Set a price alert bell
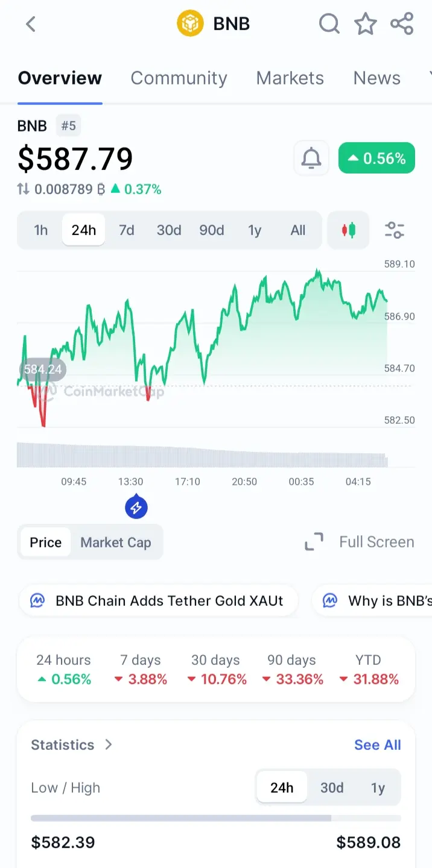Viewport: 432px width, 868px height. (311, 159)
